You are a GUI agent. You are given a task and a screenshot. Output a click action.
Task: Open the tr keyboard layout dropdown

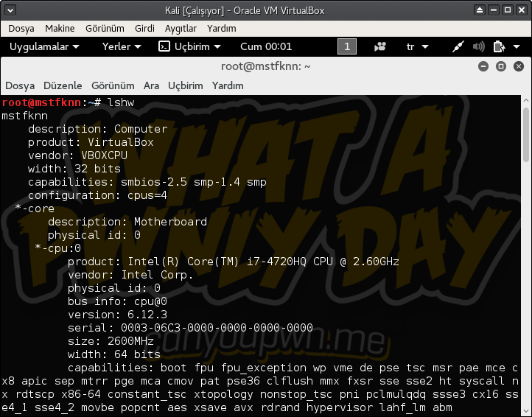[416, 46]
